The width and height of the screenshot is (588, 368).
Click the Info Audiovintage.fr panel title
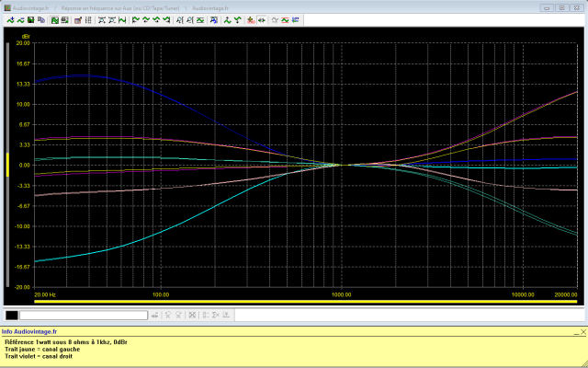pos(29,331)
